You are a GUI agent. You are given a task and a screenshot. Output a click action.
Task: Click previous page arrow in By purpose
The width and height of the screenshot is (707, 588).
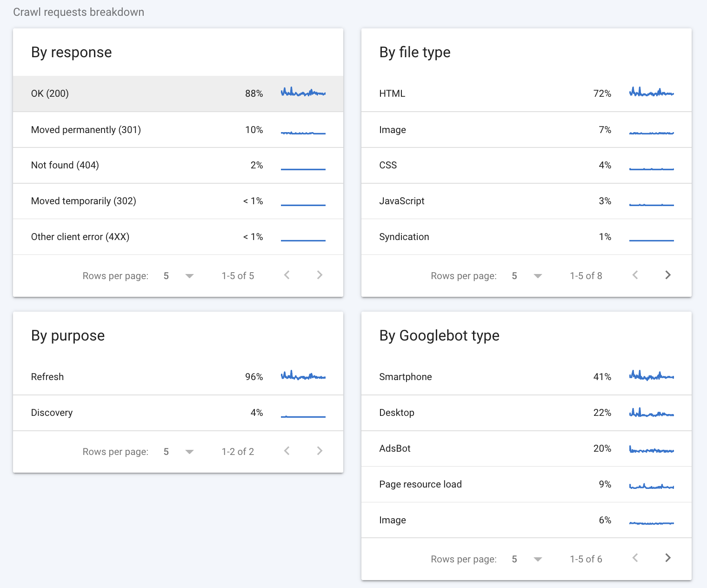(x=287, y=451)
